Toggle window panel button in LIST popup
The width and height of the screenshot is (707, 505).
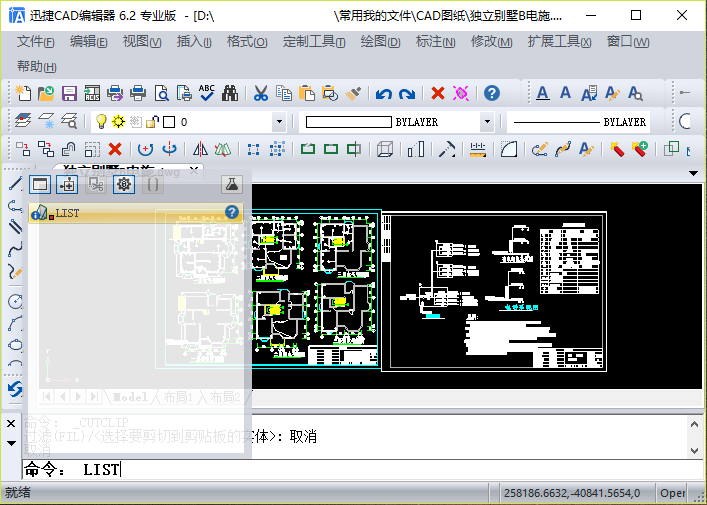[x=40, y=184]
